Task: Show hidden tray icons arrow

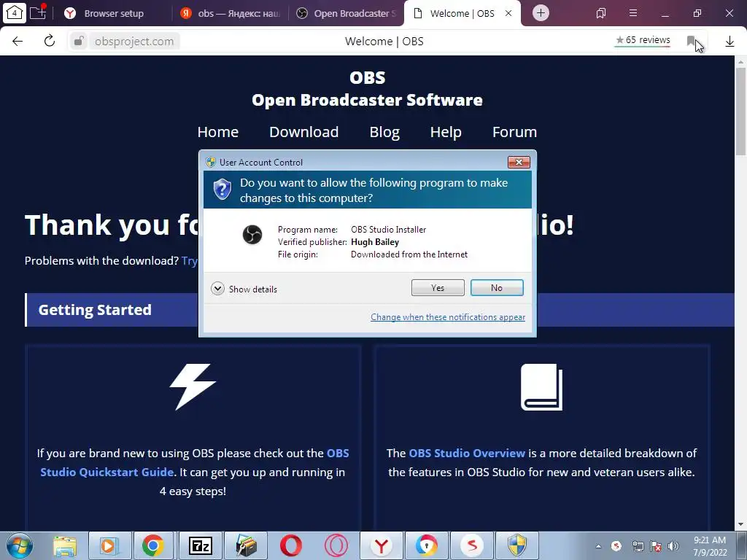Action: click(x=598, y=547)
